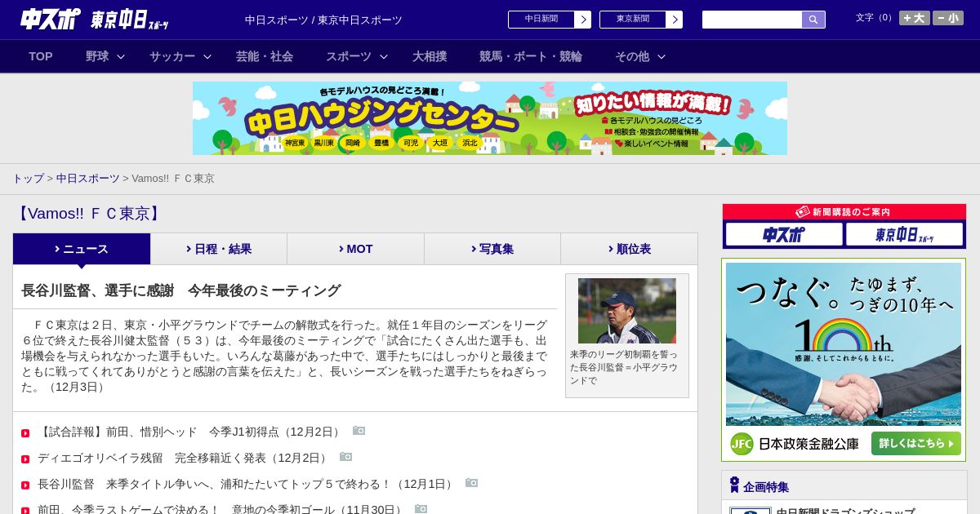Click 詳しくはこちら green button
The height and width of the screenshot is (514, 980).
[915, 444]
